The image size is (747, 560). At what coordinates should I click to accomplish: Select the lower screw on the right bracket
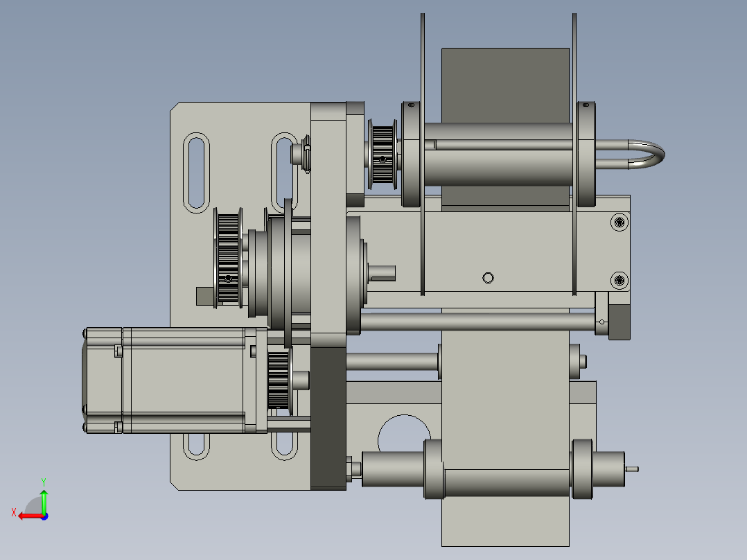pyautogui.click(x=619, y=280)
